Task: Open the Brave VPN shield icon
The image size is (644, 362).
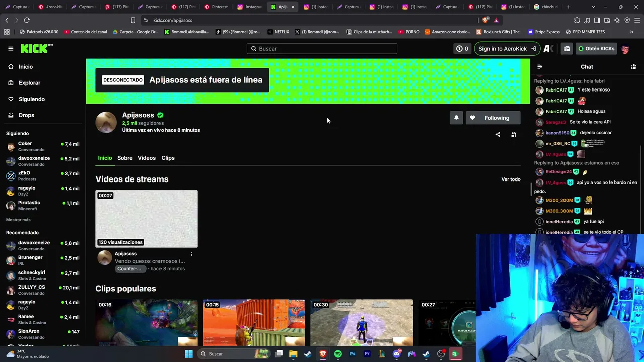Action: (627, 20)
